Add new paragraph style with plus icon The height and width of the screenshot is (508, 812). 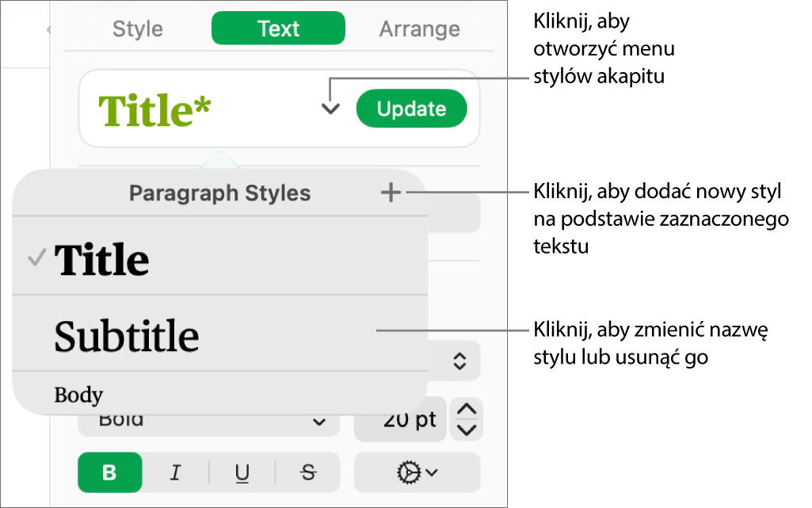point(391,192)
